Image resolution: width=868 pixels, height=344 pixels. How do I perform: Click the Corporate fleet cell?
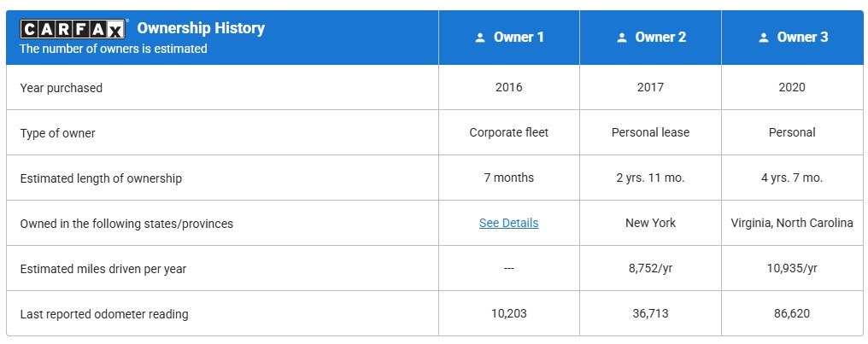pyautogui.click(x=508, y=132)
